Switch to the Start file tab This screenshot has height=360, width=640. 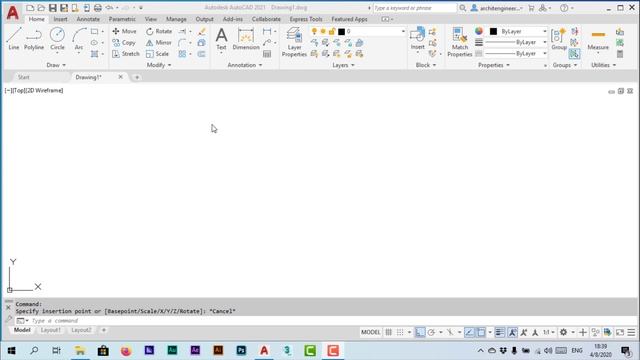[23, 77]
